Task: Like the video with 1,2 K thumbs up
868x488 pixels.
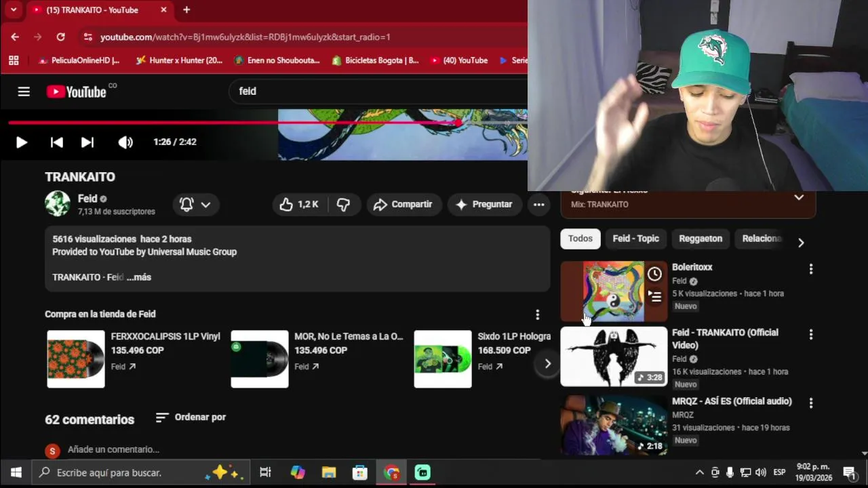Action: (299, 204)
